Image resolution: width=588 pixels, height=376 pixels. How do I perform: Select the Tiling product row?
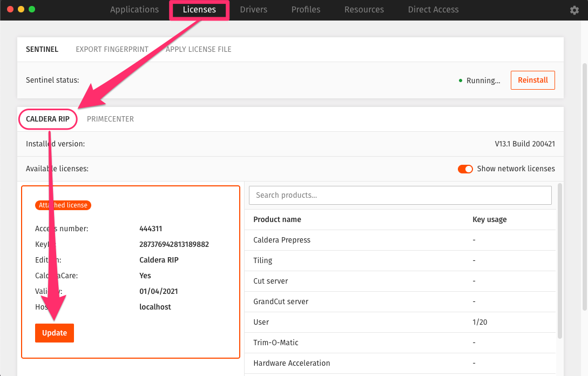point(400,260)
